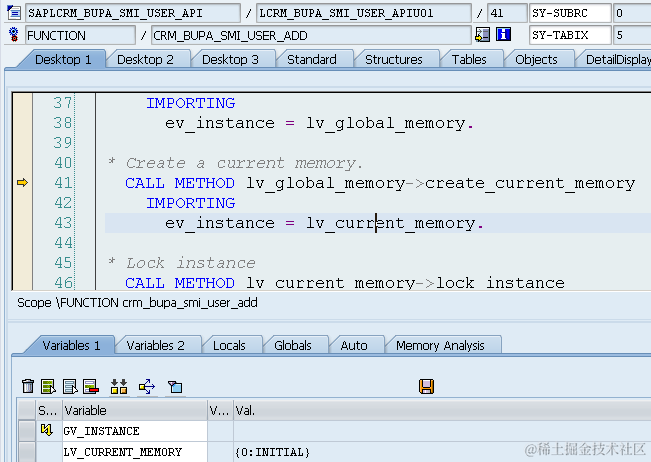Select the Variables 1 tab
This screenshot has height=462, width=651.
71,345
